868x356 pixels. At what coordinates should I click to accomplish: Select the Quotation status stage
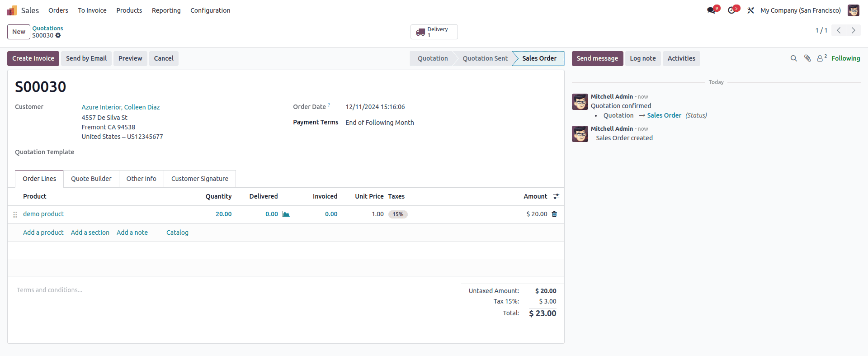click(433, 58)
